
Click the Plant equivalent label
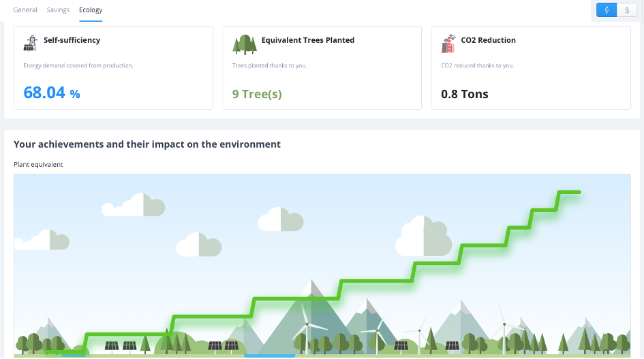pos(38,164)
